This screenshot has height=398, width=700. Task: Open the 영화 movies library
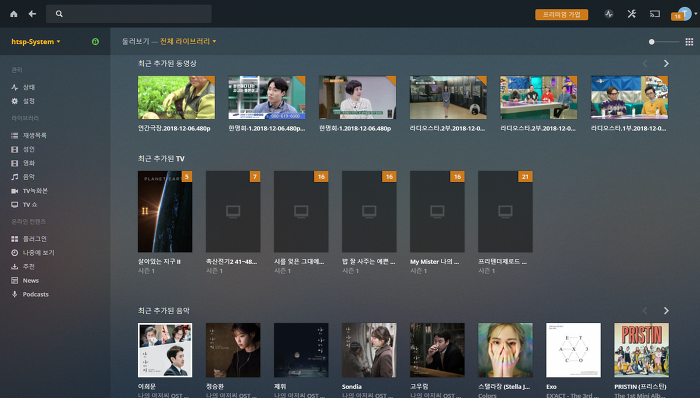tap(29, 163)
